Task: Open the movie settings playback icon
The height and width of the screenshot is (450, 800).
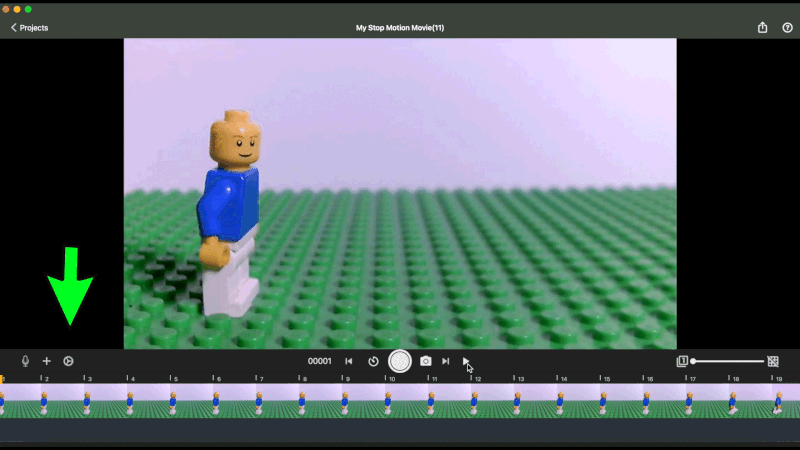Action: click(68, 361)
